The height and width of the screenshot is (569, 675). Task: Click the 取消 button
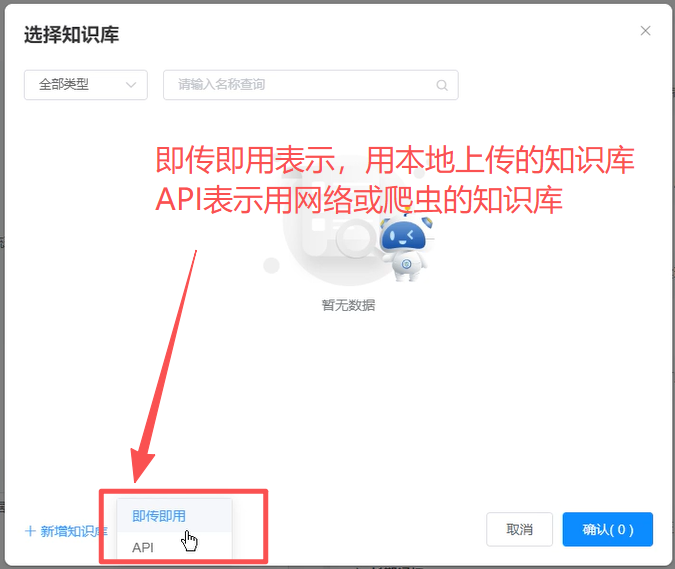pos(519,529)
